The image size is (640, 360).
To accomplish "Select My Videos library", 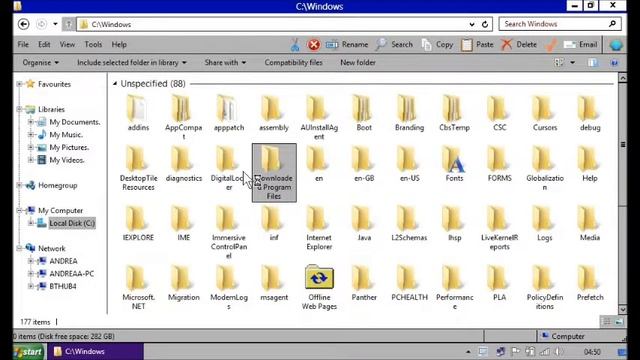I will coord(67,160).
